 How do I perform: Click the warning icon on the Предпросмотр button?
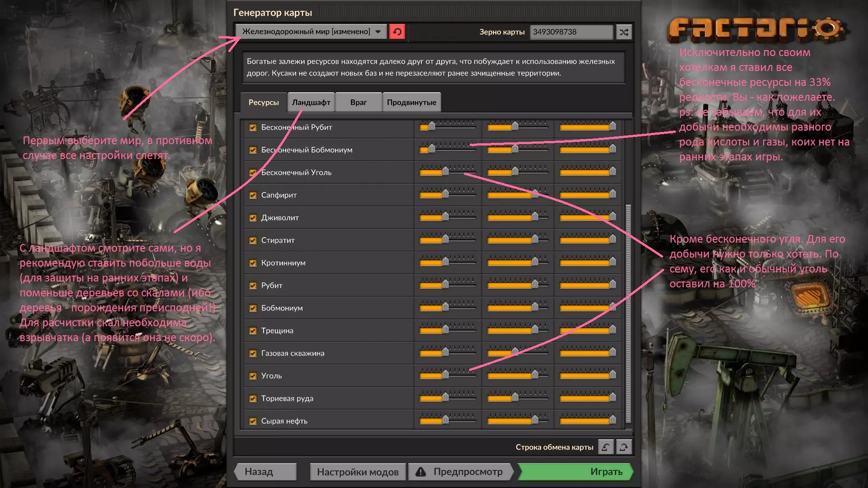[421, 472]
